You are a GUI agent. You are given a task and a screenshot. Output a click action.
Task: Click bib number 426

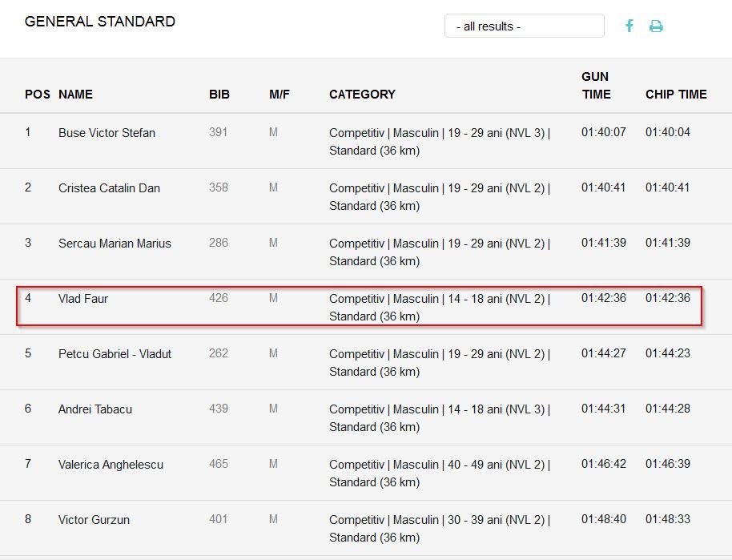(219, 298)
